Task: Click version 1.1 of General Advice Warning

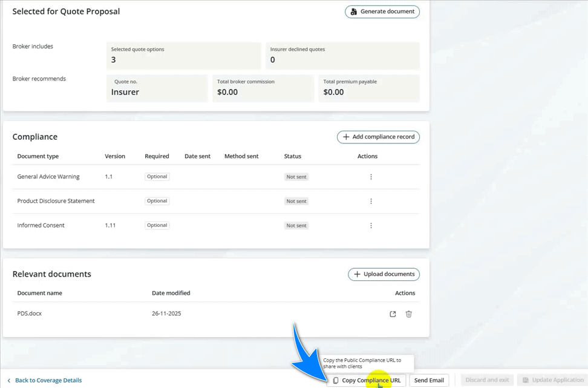Action: tap(109, 177)
